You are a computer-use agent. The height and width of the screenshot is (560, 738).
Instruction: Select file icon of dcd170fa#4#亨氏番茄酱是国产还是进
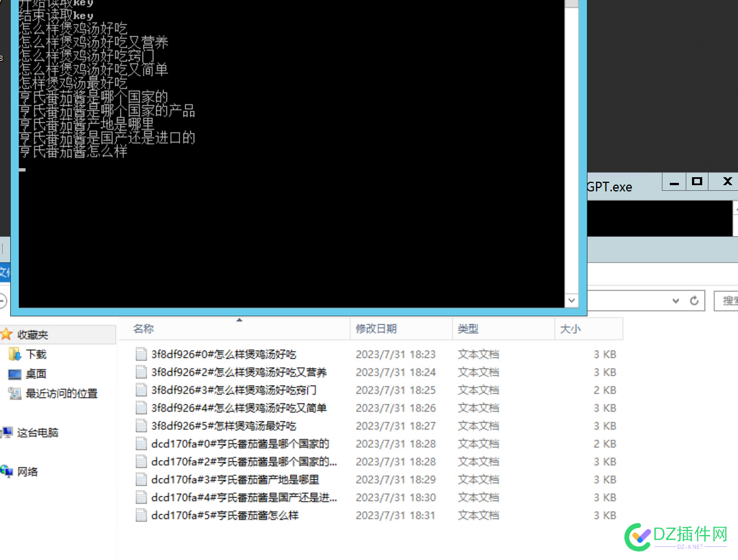pyautogui.click(x=141, y=498)
